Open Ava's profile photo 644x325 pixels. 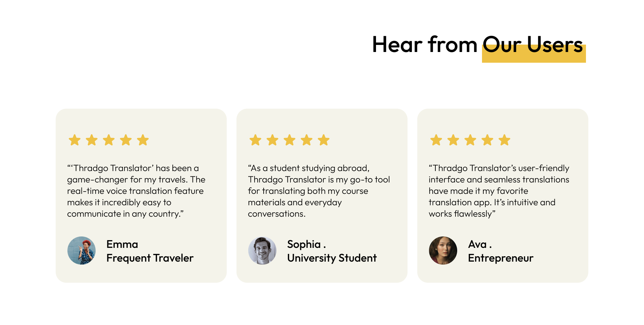443,251
